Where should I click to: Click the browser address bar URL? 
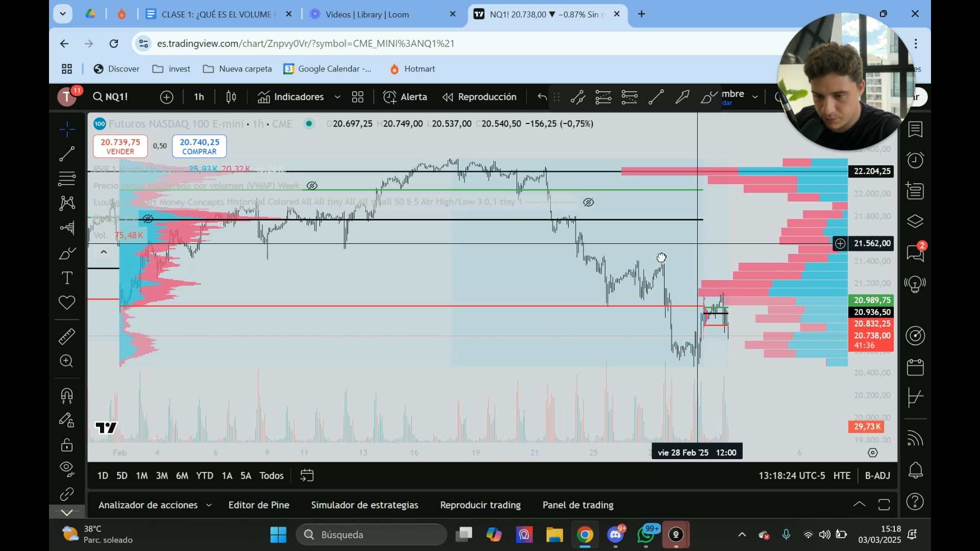[x=306, y=44]
